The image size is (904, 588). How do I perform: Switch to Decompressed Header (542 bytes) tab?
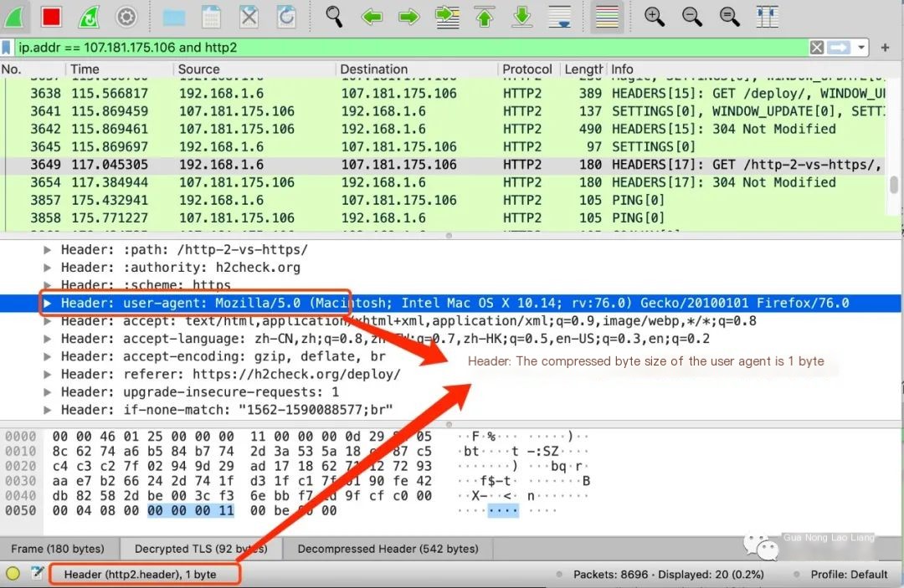388,549
